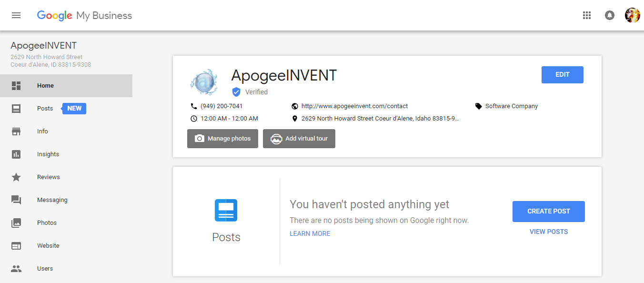Click the sidebar address Coeur d'Alene, ID line
644x283 pixels.
point(51,65)
